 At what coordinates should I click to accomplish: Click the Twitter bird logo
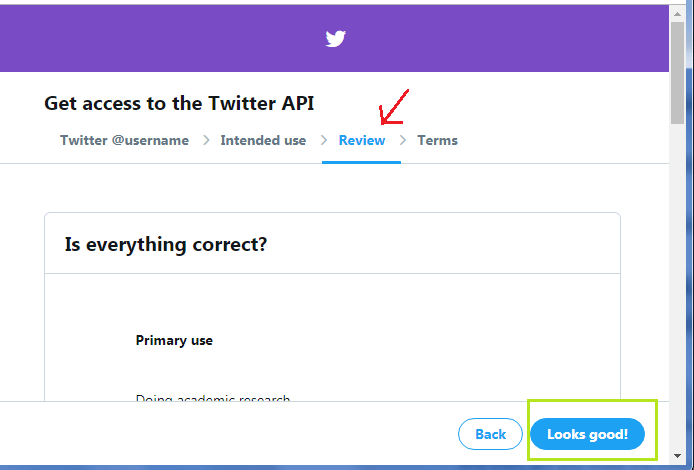click(335, 39)
